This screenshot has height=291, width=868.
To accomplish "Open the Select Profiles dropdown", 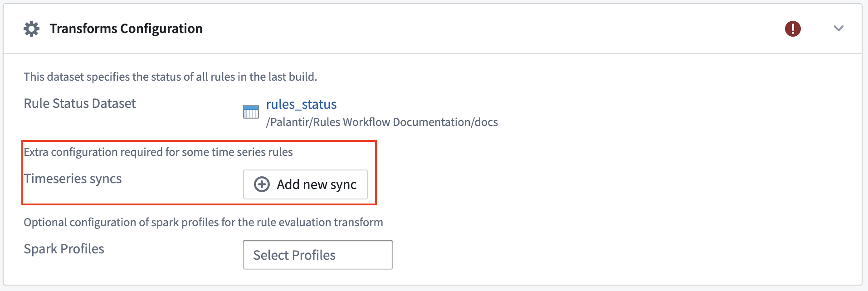I will point(317,255).
